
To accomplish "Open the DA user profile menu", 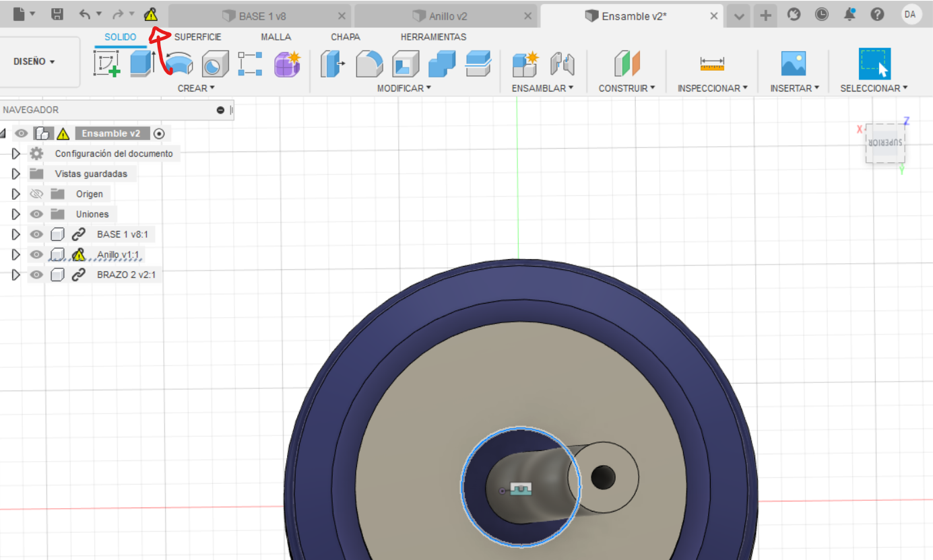I will point(910,14).
